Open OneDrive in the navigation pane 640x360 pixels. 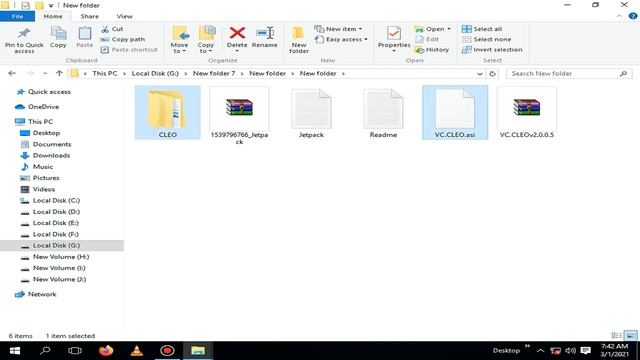(x=43, y=107)
